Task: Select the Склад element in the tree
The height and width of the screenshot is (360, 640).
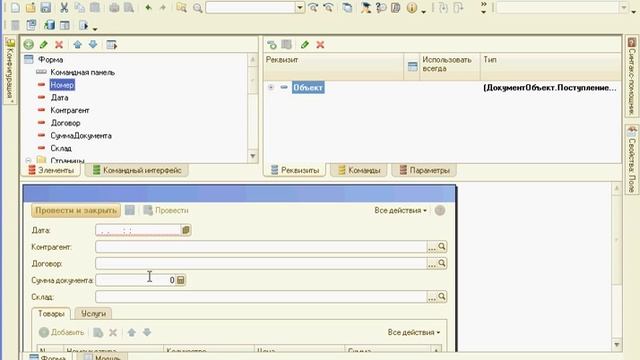Action: pyautogui.click(x=61, y=148)
